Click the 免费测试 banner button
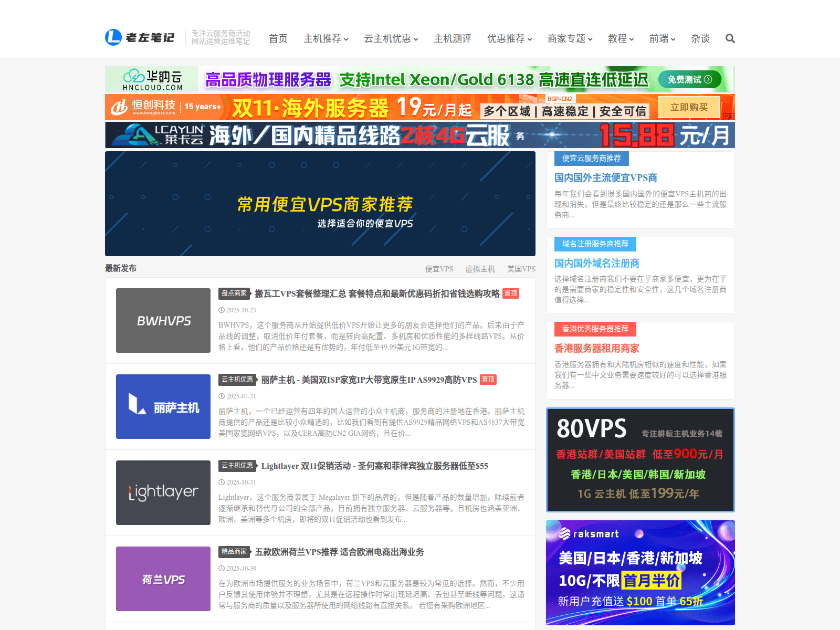Image resolution: width=840 pixels, height=630 pixels. (x=689, y=79)
